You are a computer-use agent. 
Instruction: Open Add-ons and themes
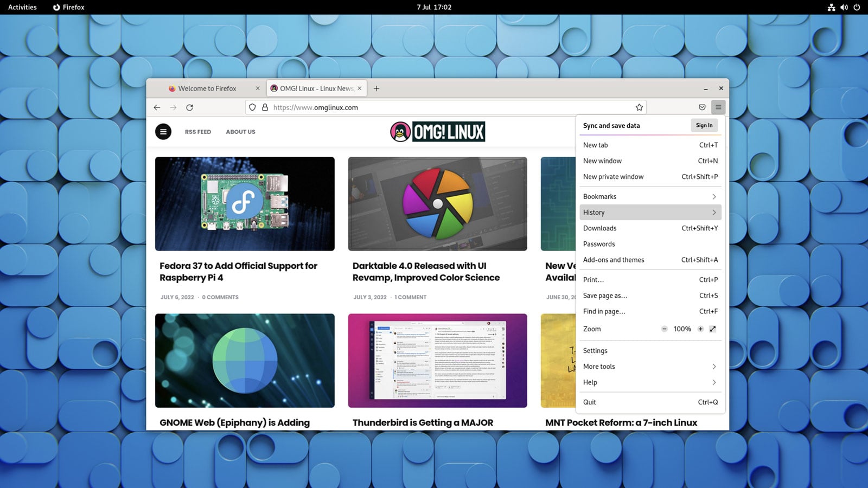(x=650, y=260)
